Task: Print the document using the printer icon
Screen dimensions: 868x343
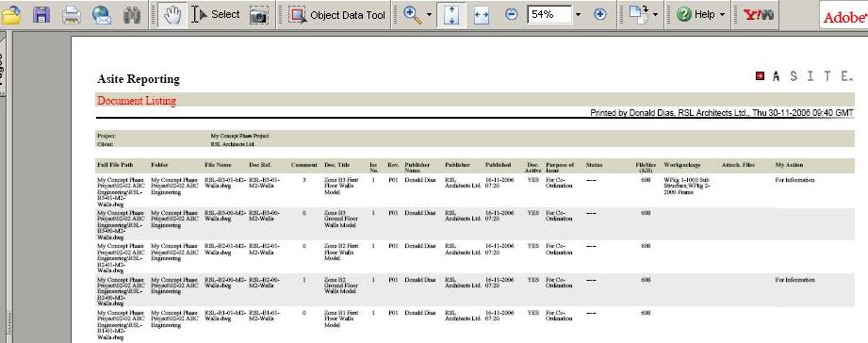Action: 72,15
